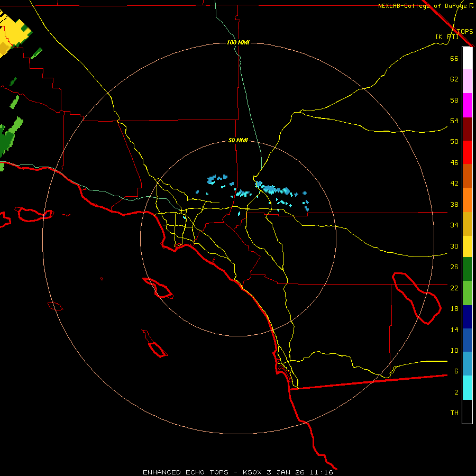Click the legend value "30"
The width and height of the screenshot is (476, 476).
coord(454,246)
